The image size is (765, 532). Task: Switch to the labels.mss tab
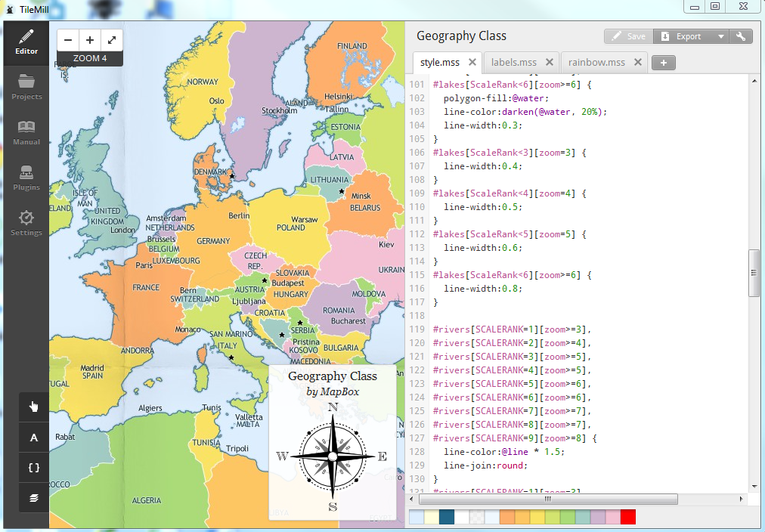pos(513,62)
